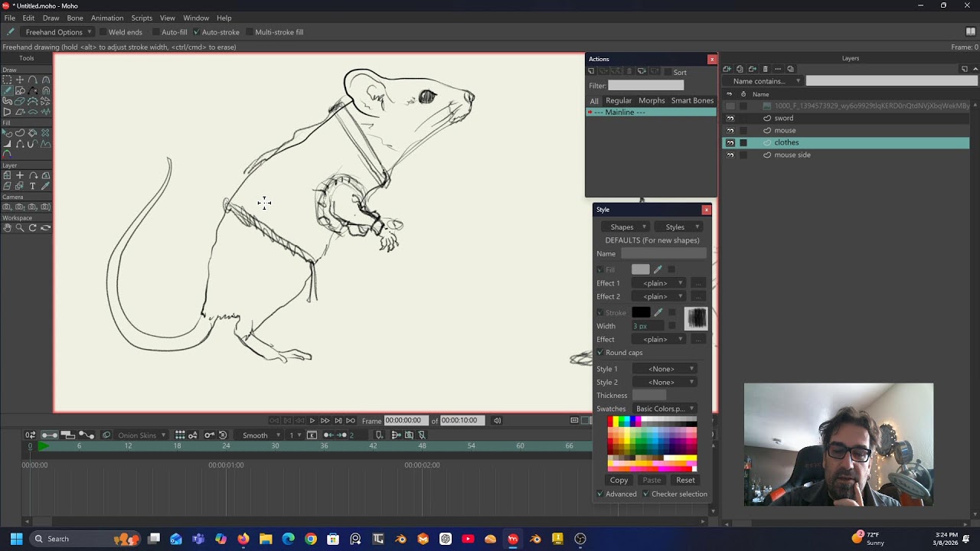
Task: Select the Track Camera tool
Action: pyautogui.click(x=7, y=207)
